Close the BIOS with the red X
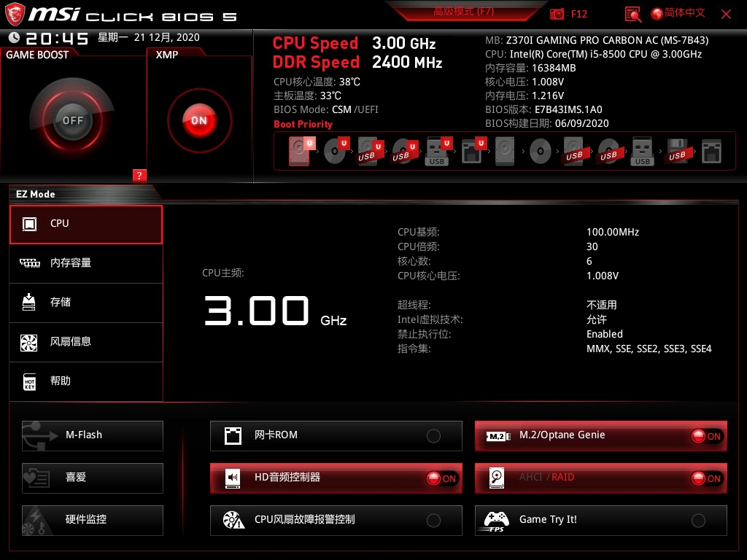 pos(726,15)
